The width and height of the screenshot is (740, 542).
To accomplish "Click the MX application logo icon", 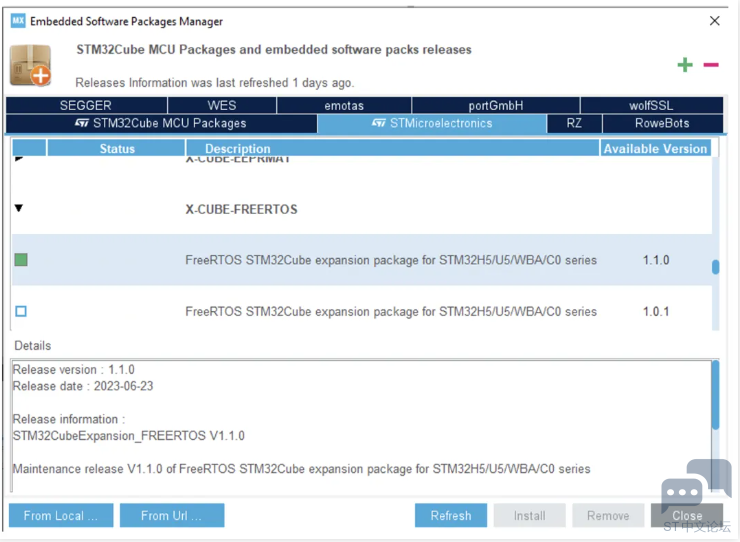I will [18, 21].
